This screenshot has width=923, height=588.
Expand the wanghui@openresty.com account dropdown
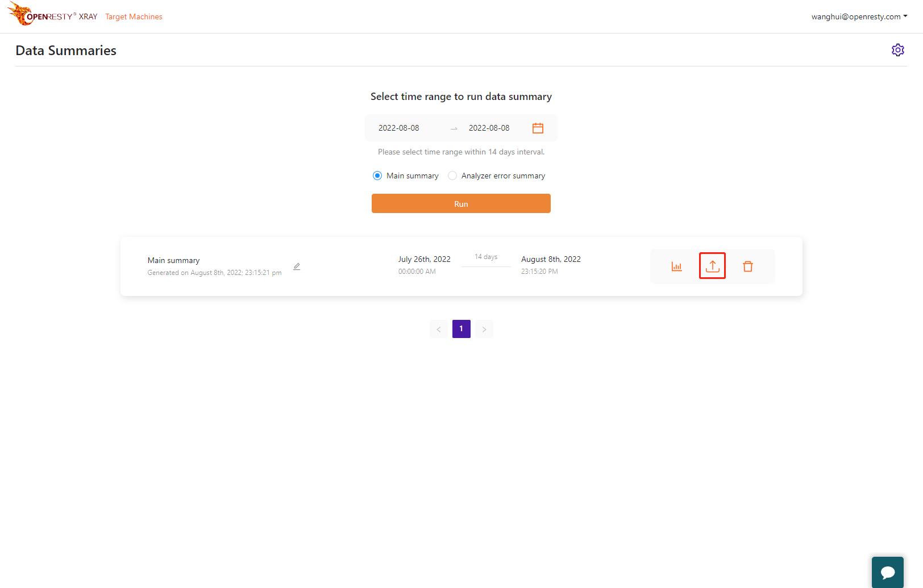859,16
